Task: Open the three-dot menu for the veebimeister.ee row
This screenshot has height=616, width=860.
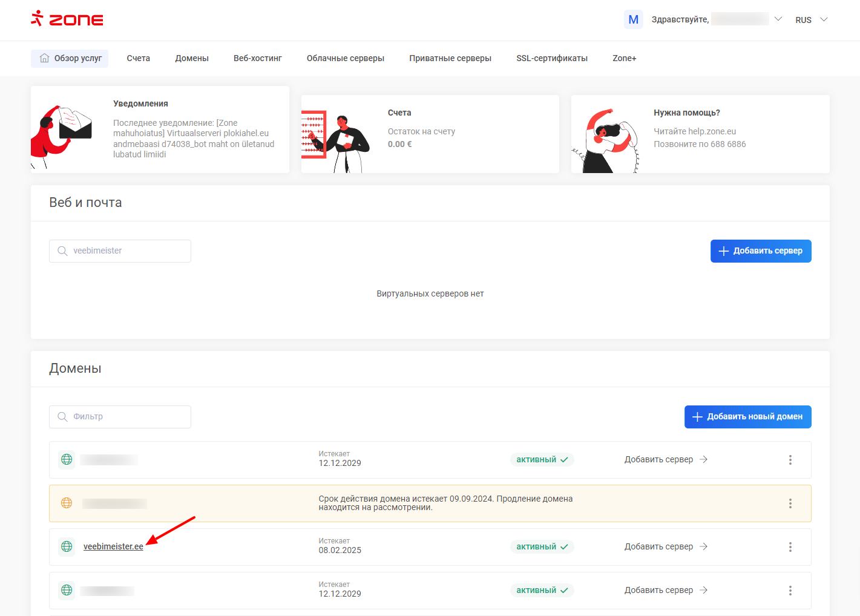Action: tap(790, 547)
